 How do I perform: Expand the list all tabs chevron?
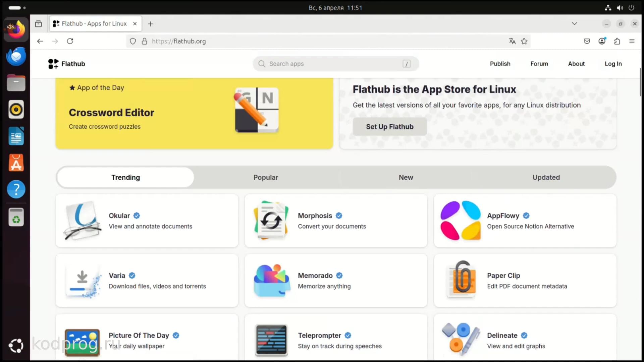[x=574, y=23]
